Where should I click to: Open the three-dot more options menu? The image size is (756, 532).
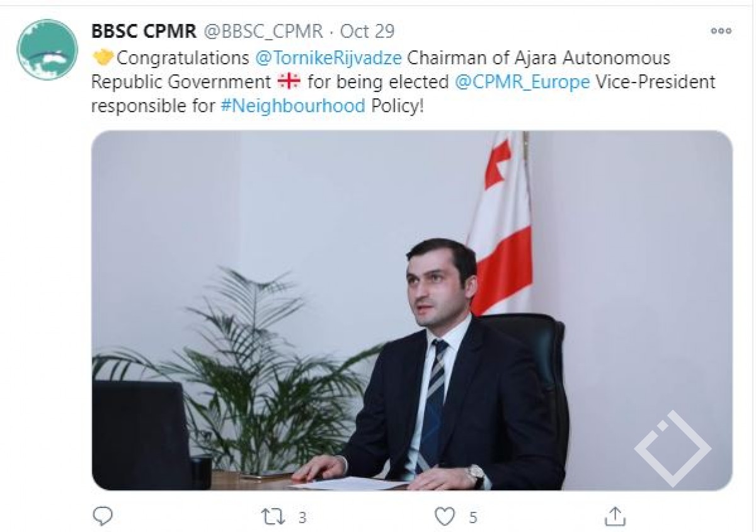point(721,31)
